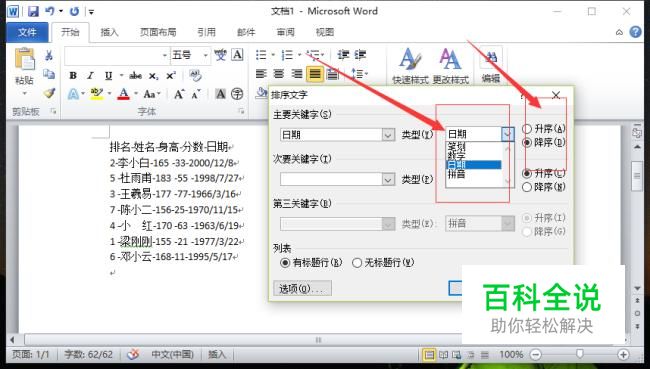650x369 pixels.
Task: Expand the highlight color dropdown arrow
Action: click(109, 94)
